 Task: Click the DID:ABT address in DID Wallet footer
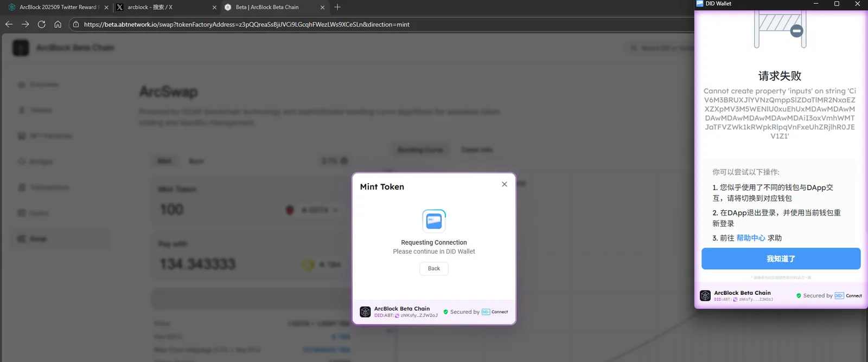click(743, 299)
